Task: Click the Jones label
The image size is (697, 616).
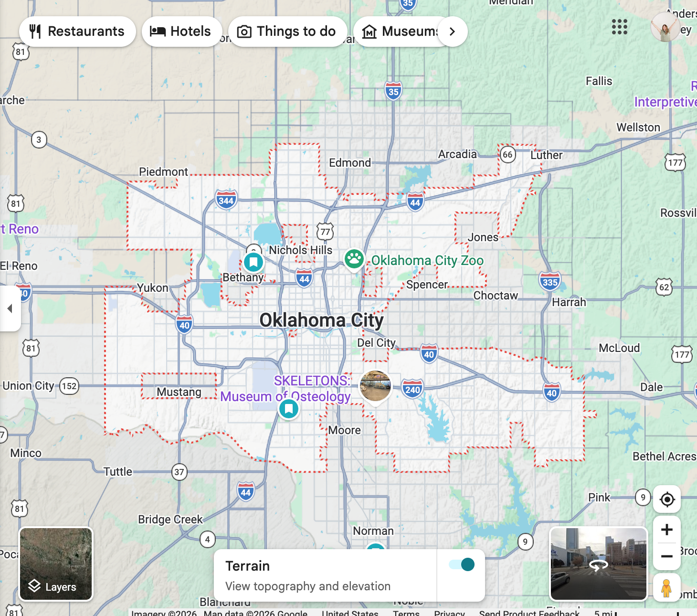Action: click(x=483, y=237)
